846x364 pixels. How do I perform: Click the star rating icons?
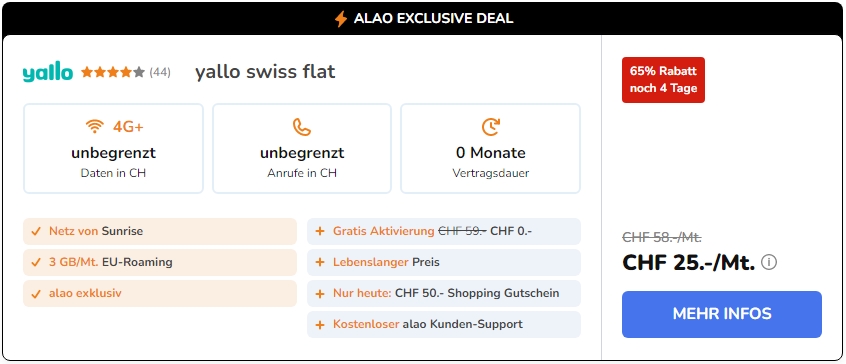click(113, 72)
